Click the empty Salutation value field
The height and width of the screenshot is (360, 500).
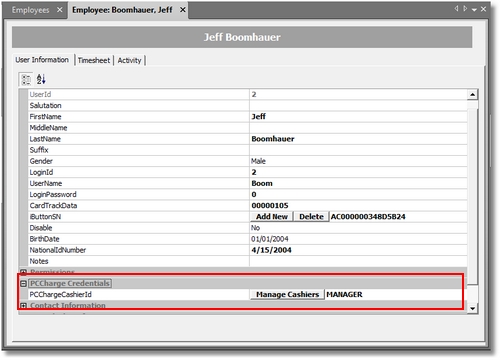pyautogui.click(x=358, y=106)
